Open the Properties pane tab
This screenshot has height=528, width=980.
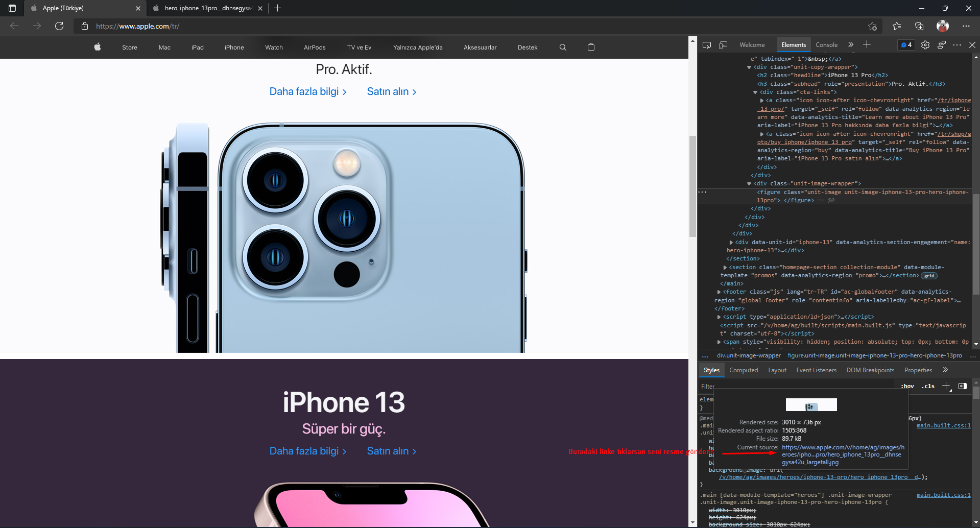(x=918, y=370)
